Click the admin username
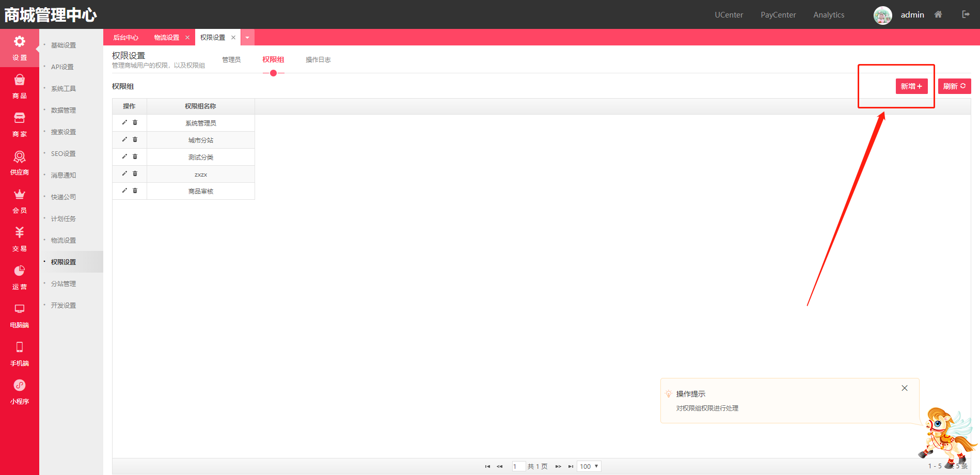The width and height of the screenshot is (980, 475). point(912,15)
